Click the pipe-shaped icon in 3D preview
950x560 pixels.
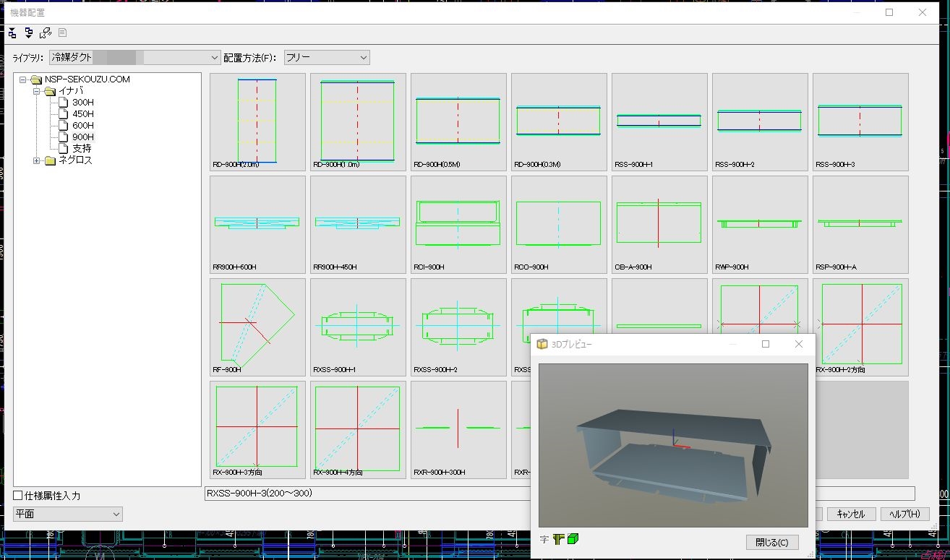pyautogui.click(x=558, y=538)
